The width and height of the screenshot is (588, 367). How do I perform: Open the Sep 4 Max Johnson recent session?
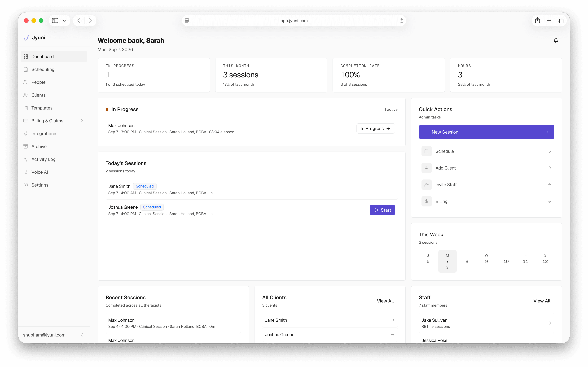[173, 323]
